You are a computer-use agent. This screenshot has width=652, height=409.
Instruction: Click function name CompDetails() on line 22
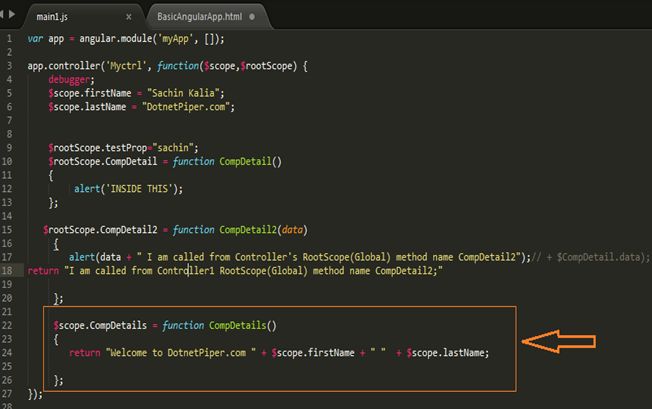(x=242, y=325)
